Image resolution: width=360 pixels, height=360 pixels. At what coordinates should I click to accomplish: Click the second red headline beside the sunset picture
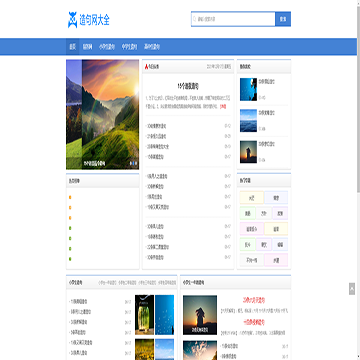point(254,322)
